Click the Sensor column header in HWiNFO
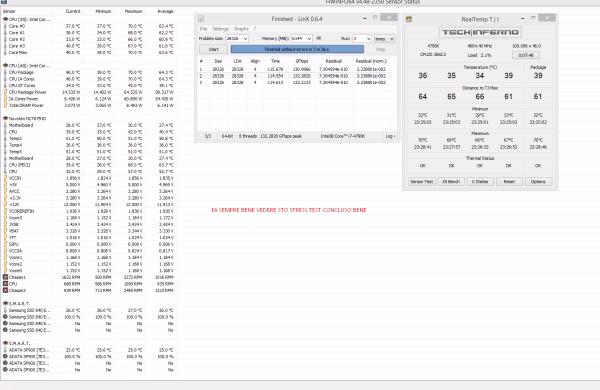The image size is (600, 390). [x=9, y=11]
